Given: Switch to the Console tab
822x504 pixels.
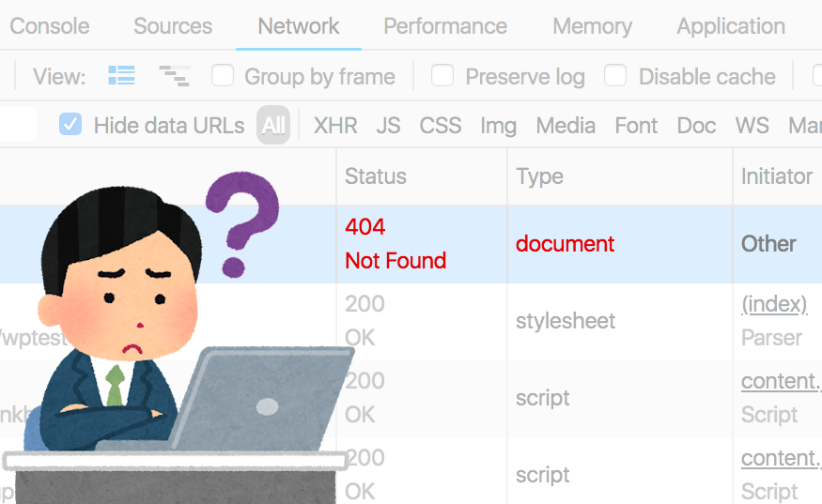Looking at the screenshot, I should point(49,26).
